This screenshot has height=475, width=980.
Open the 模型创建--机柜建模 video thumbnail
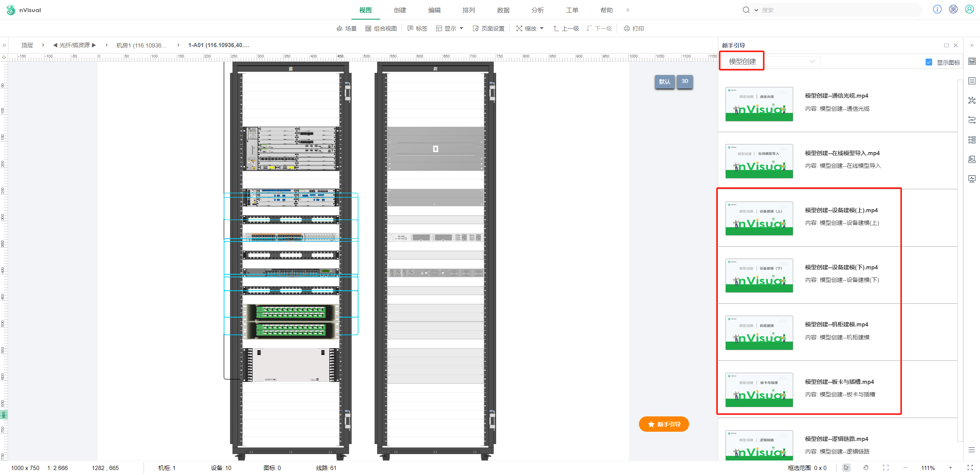pos(759,332)
